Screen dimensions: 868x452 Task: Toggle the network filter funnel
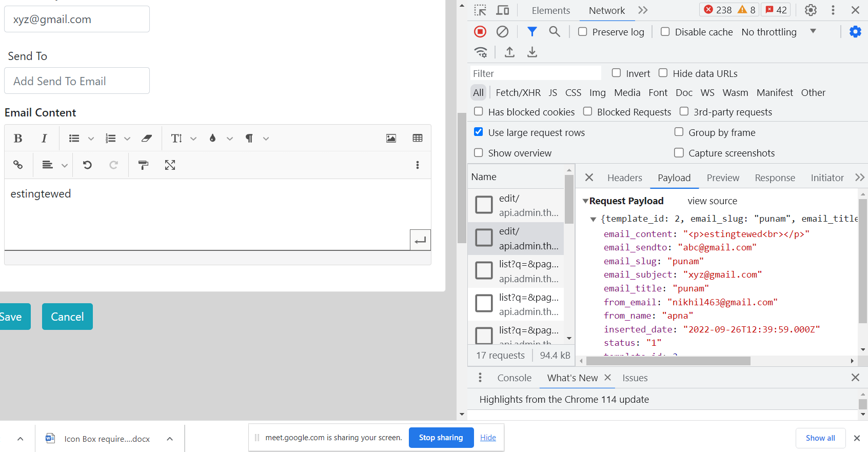coord(532,32)
